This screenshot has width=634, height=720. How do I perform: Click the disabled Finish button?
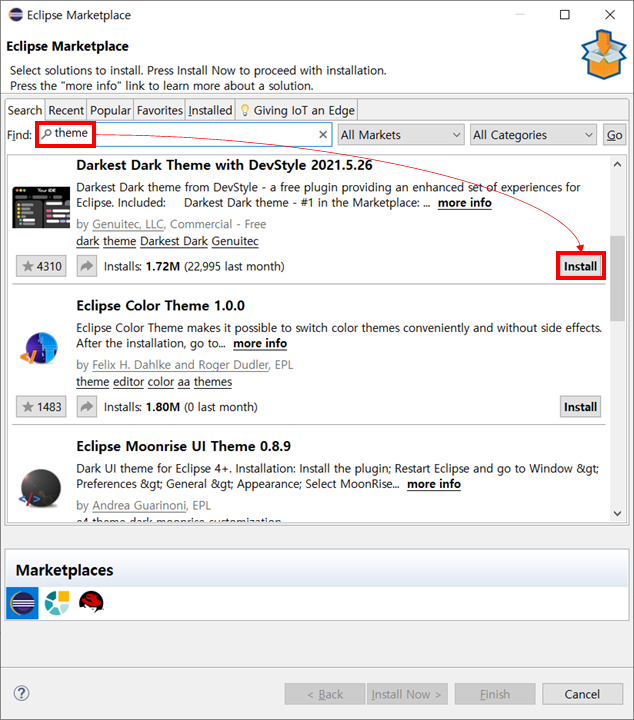495,694
